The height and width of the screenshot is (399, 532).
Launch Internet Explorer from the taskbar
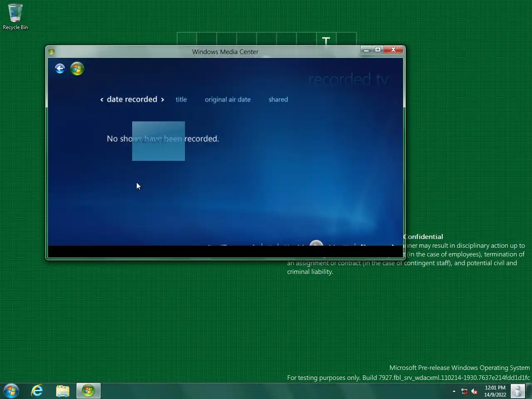pos(37,391)
